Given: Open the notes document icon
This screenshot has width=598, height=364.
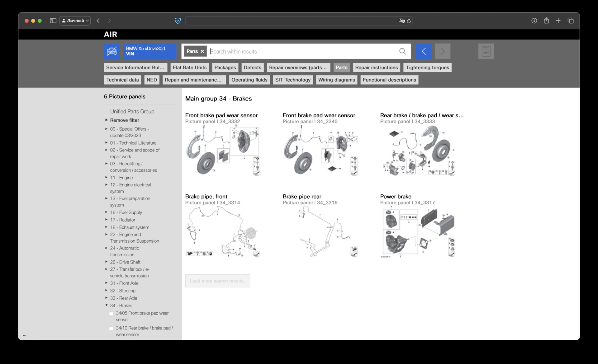Looking at the screenshot, I should point(486,51).
